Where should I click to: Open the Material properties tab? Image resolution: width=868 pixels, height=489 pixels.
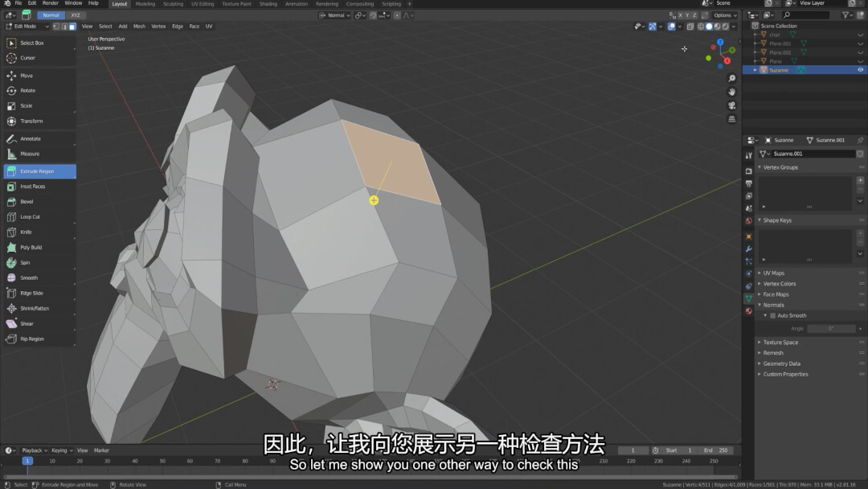(x=748, y=311)
